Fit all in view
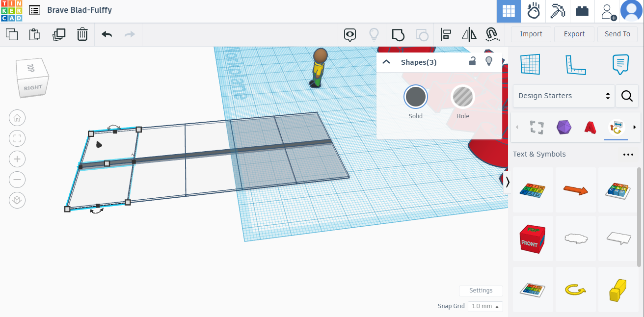The height and width of the screenshot is (317, 644). (17, 138)
